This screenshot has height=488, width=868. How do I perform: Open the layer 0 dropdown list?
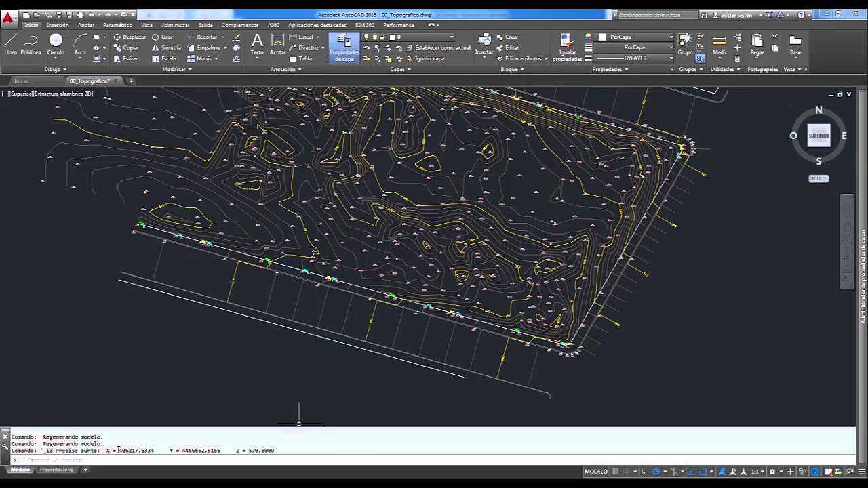[x=452, y=37]
